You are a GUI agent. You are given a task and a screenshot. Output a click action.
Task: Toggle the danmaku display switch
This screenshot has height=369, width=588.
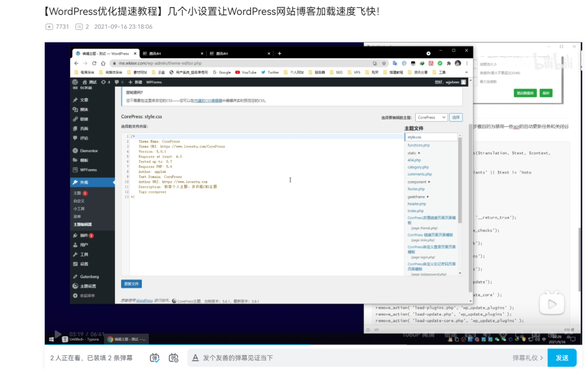tap(155, 358)
